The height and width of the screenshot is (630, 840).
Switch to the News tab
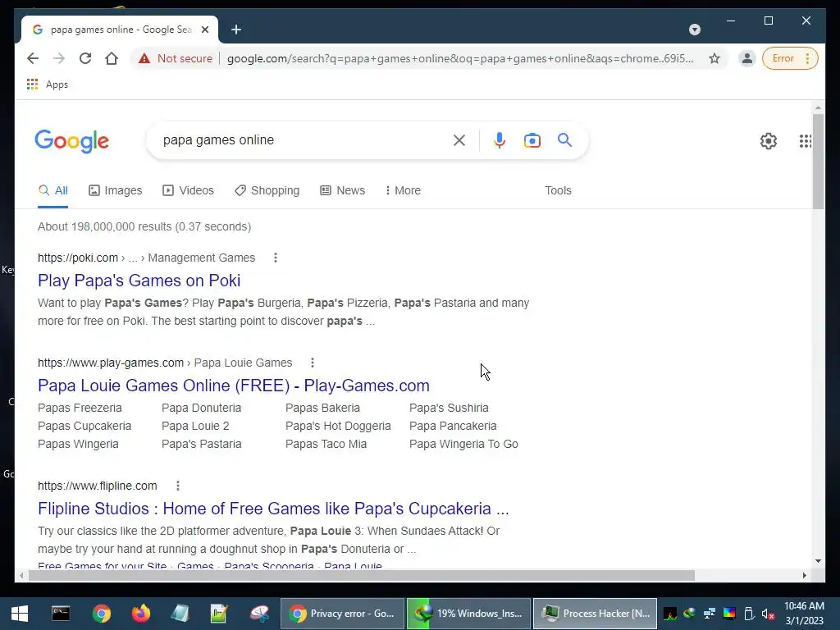click(342, 190)
